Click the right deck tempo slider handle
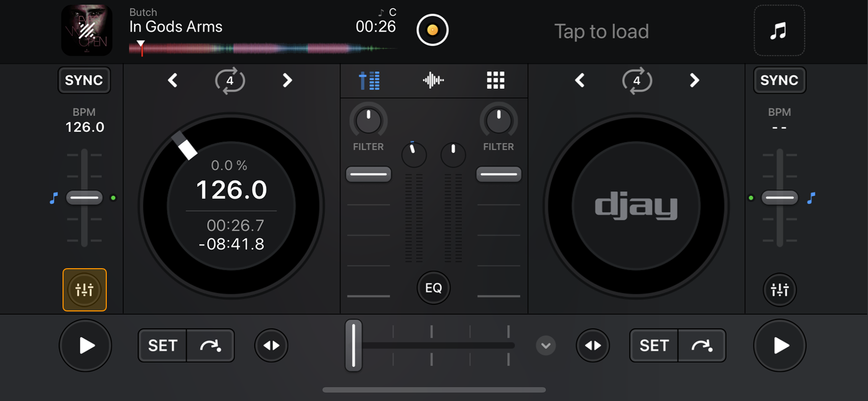 pyautogui.click(x=780, y=197)
